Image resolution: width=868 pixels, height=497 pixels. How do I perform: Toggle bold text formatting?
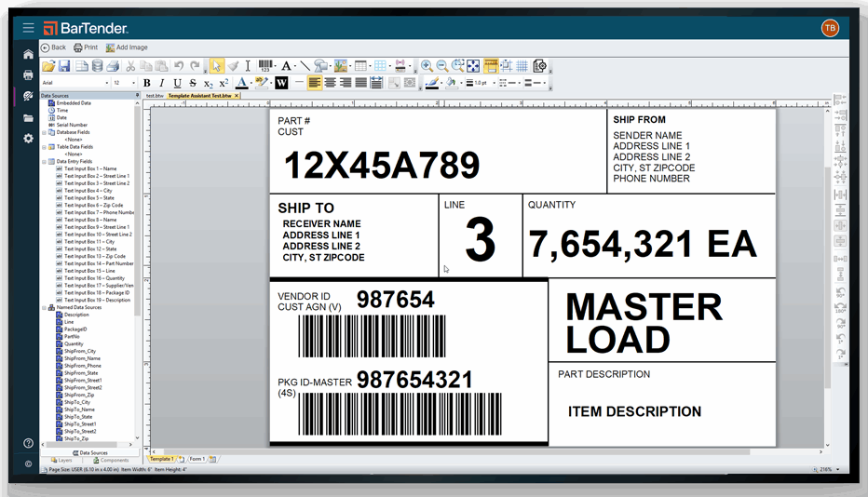coord(146,83)
